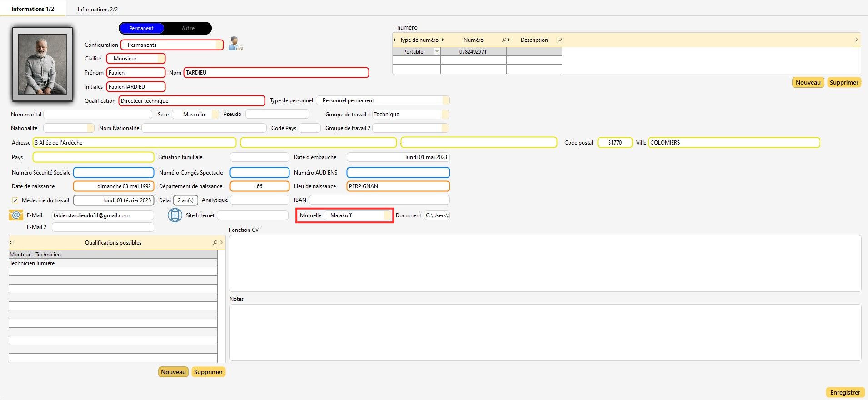Click the user profile icon beside Configuration
The width and height of the screenshot is (868, 400).
tap(235, 44)
